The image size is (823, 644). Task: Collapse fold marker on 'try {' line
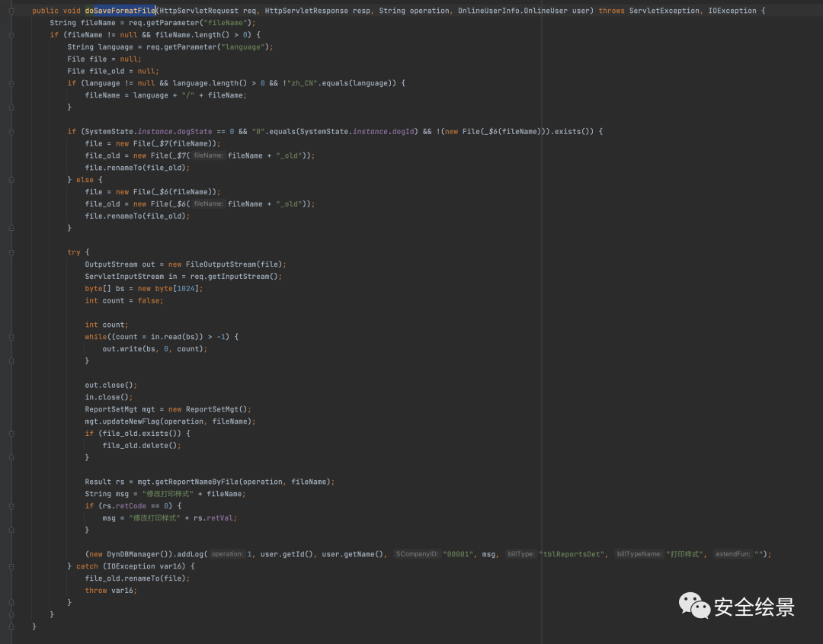11,252
